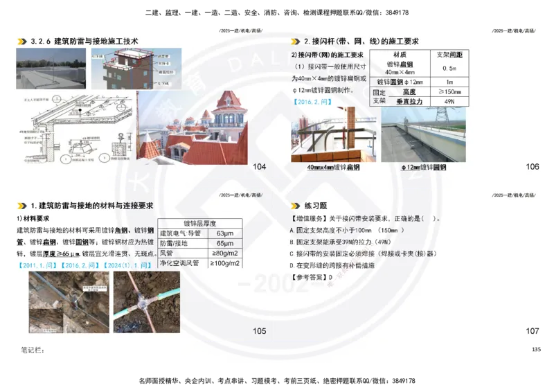
Task: Click the 笔记栏 notes label
Action: tap(33, 350)
